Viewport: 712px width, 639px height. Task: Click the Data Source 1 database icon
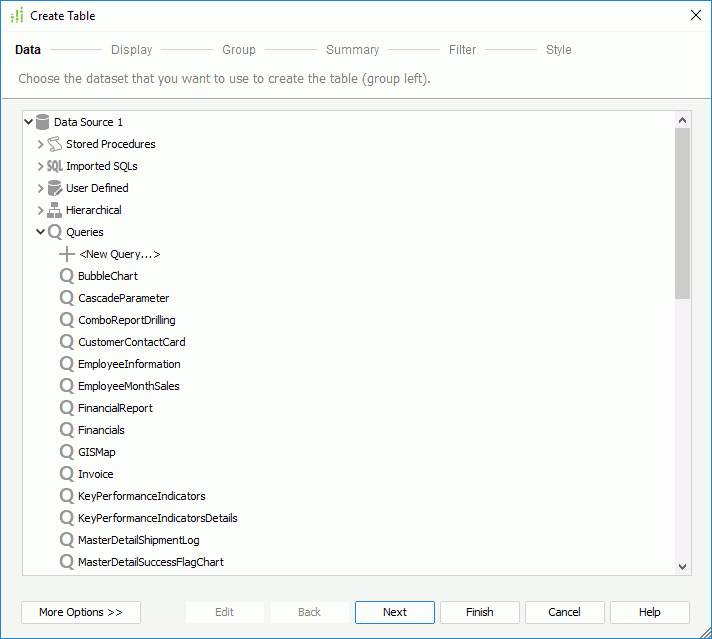(x=42, y=122)
